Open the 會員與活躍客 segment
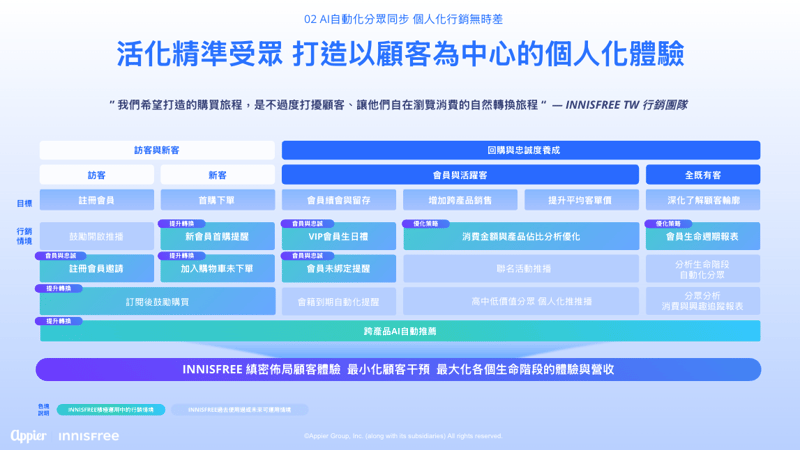 tap(460, 175)
